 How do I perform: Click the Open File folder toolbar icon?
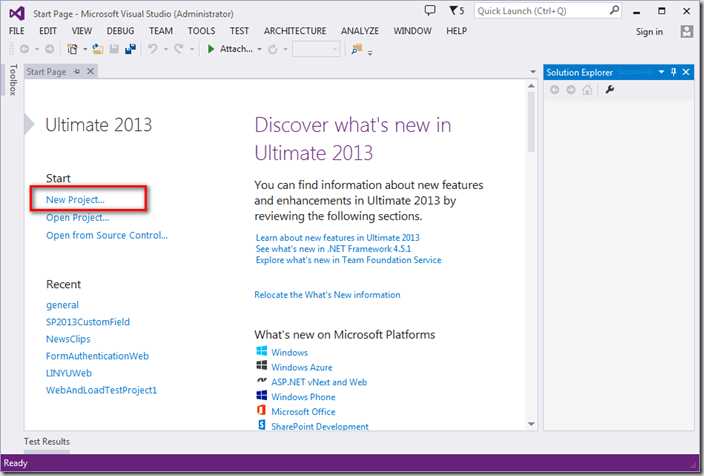[98, 49]
